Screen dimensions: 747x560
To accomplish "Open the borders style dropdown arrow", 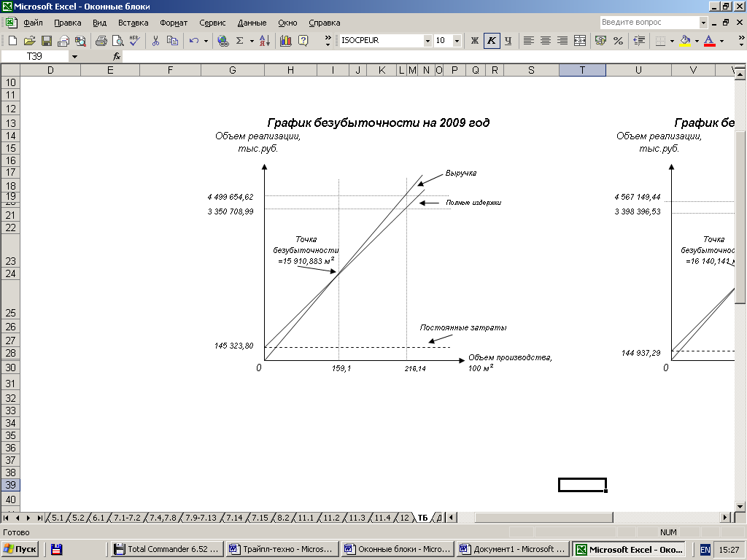I will pyautogui.click(x=672, y=41).
